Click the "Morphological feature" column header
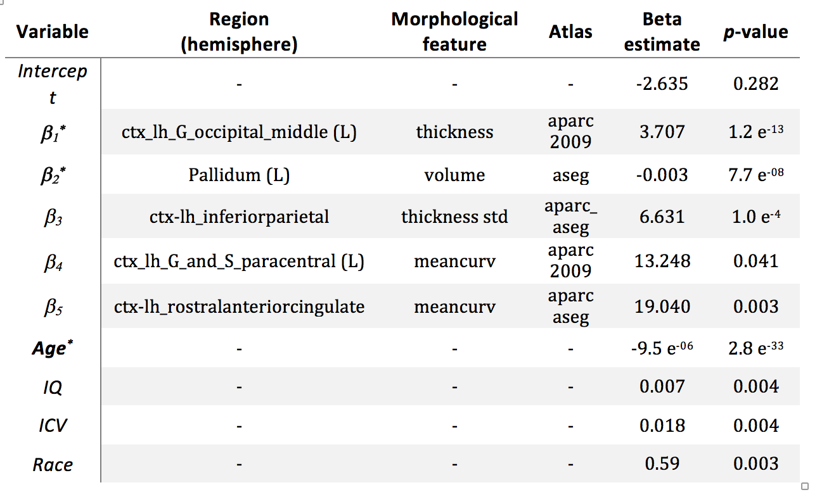 454,32
